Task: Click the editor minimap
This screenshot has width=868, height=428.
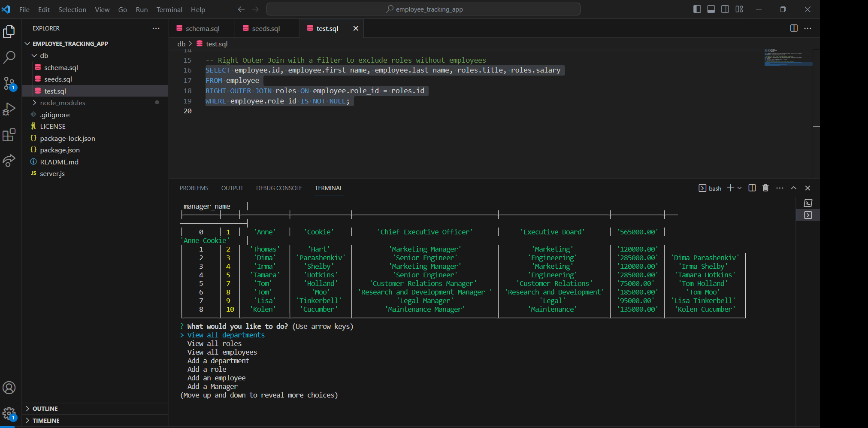Action: click(x=788, y=58)
